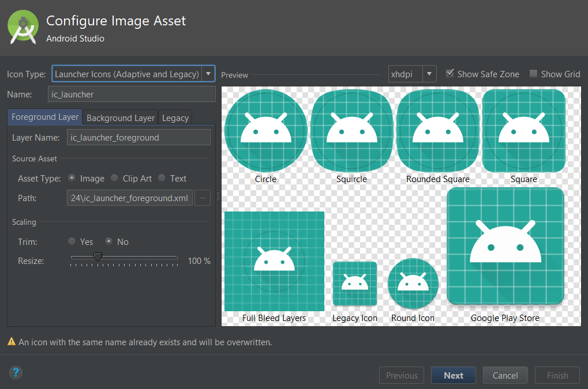Image resolution: width=588 pixels, height=389 pixels.
Task: Browse for path with ellipsis button
Action: click(203, 198)
